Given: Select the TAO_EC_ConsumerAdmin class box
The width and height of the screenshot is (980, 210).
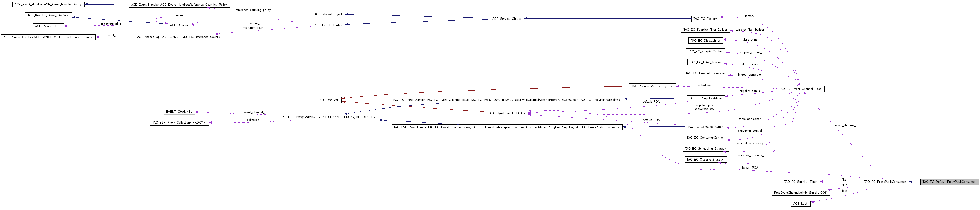Looking at the screenshot, I should coord(705,127).
